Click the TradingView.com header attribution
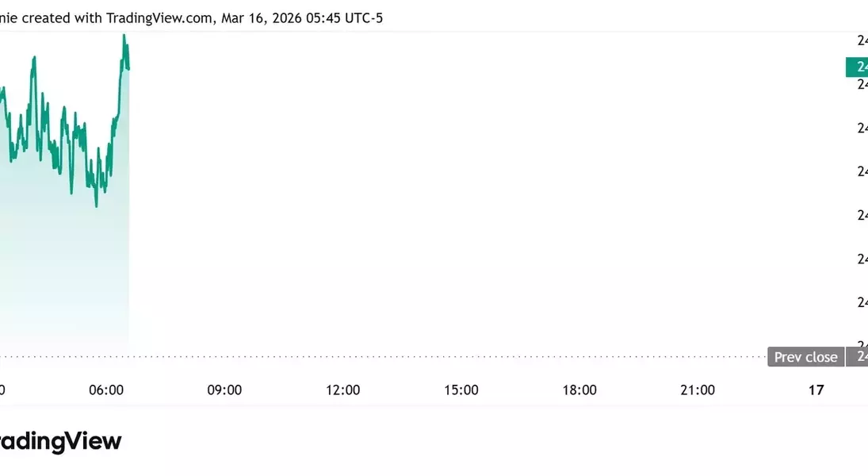This screenshot has height=476, width=868. (x=159, y=17)
